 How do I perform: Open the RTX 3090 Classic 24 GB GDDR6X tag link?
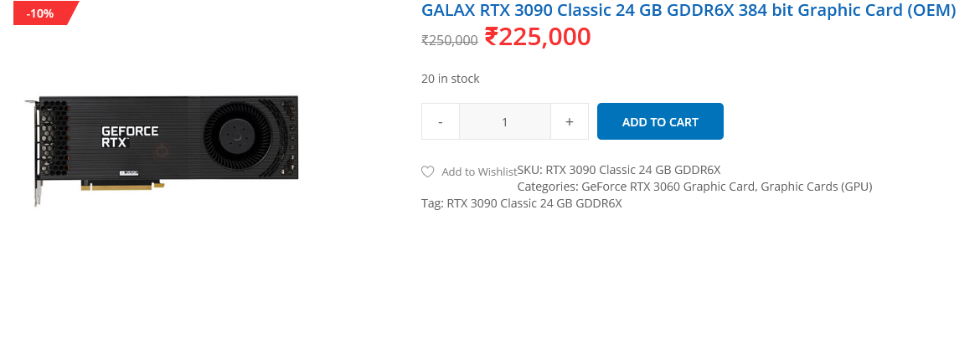pos(534,203)
